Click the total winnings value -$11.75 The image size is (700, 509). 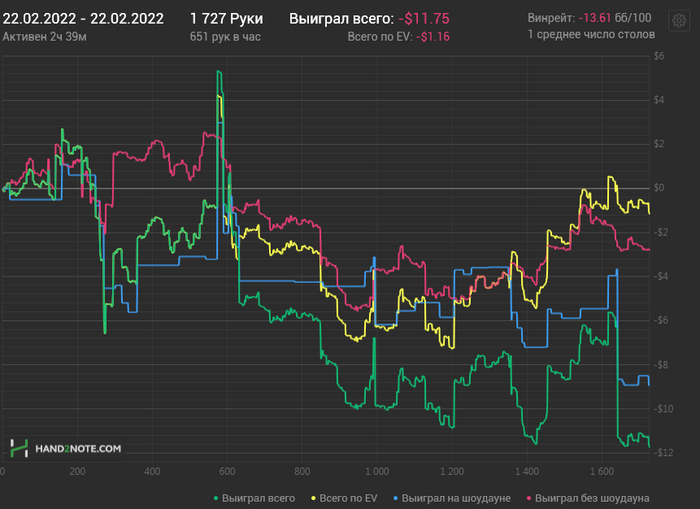click(x=424, y=18)
